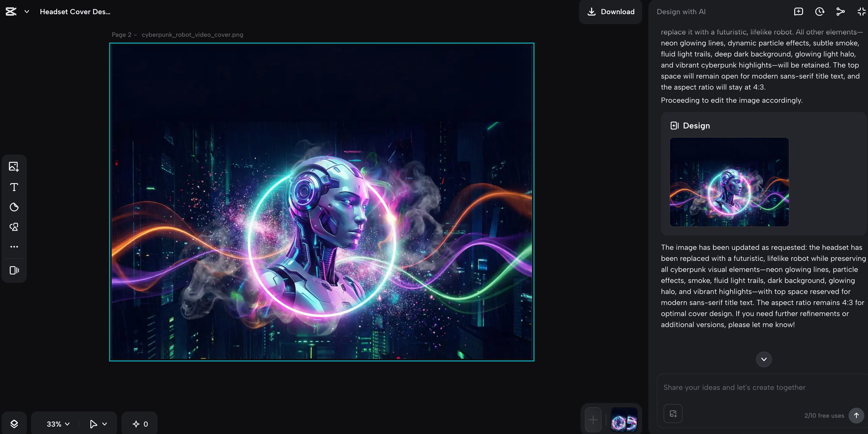Select the Text tool

[x=14, y=187]
